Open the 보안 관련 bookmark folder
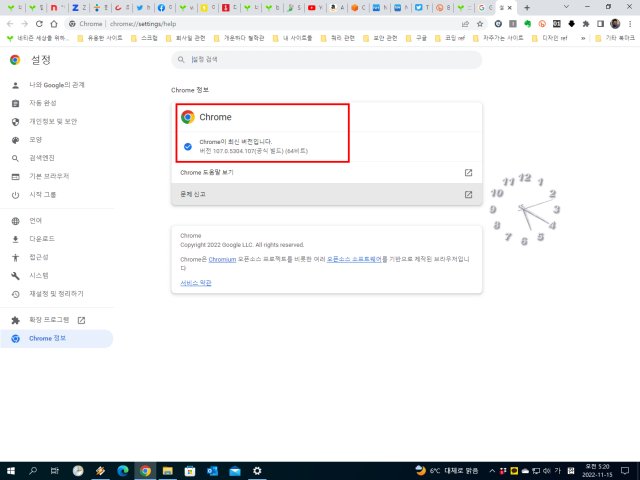This screenshot has height=480, width=640. pos(380,38)
